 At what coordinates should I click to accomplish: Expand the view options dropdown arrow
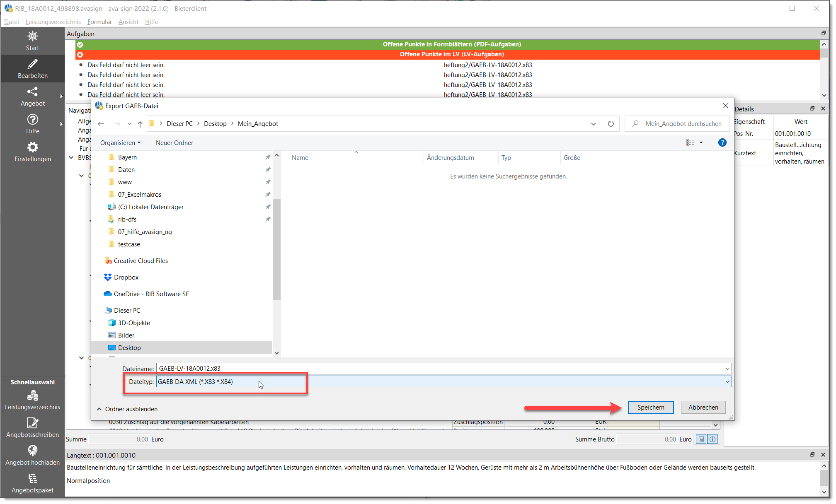pos(701,142)
